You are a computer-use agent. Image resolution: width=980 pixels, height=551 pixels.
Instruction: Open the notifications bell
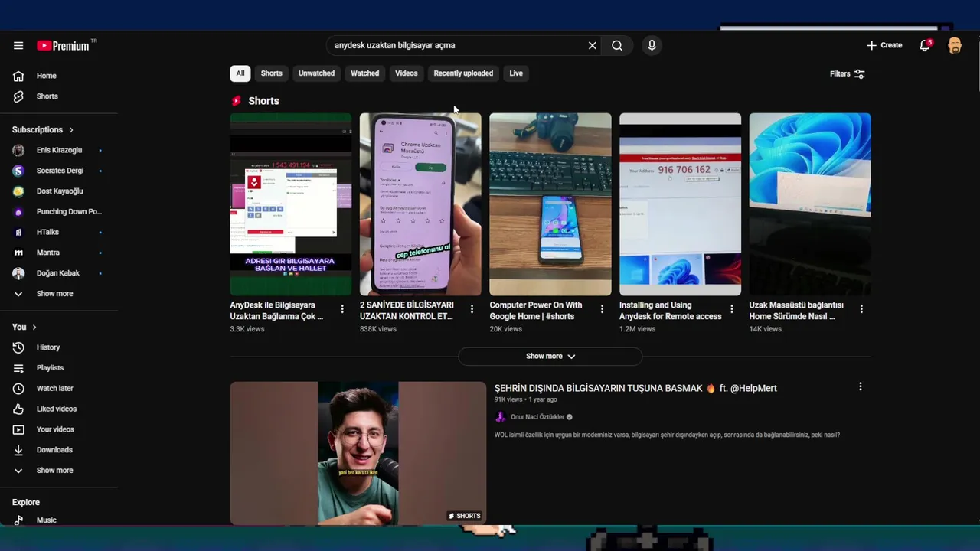tap(925, 45)
